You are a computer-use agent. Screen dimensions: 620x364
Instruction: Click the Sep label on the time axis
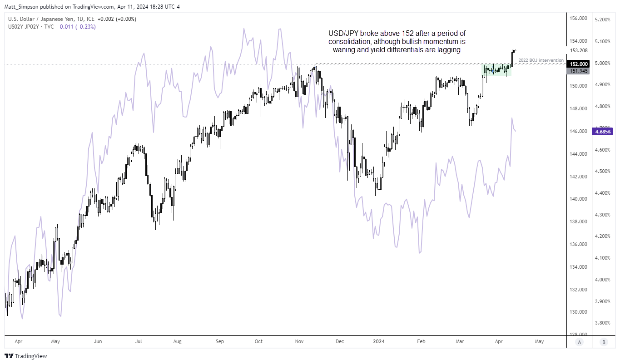tap(220, 341)
